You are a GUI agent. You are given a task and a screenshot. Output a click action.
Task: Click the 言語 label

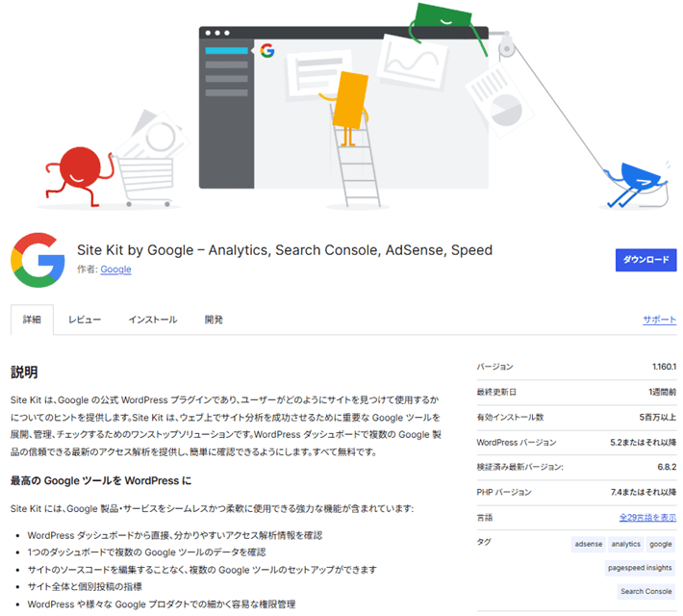[x=485, y=518]
